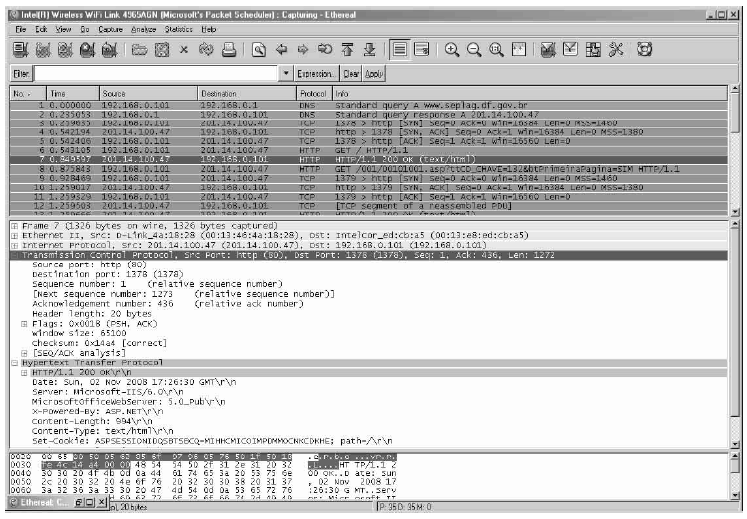
Task: Click the Find packet magnifier icon
Action: [x=259, y=49]
